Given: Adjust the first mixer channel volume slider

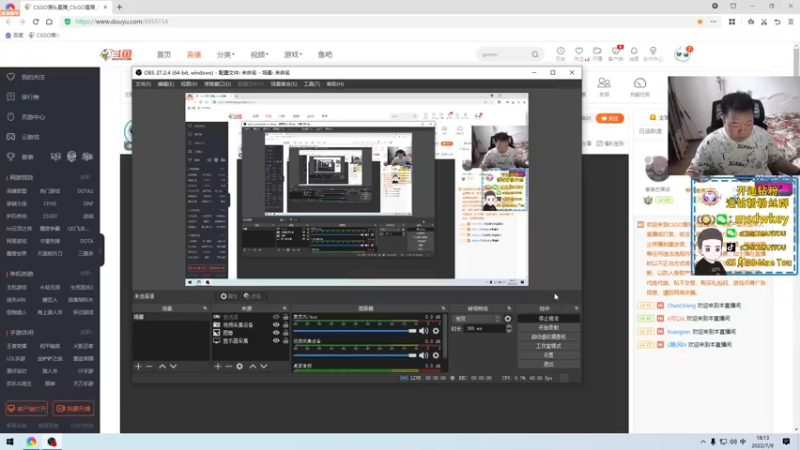Looking at the screenshot, I should coord(355,331).
